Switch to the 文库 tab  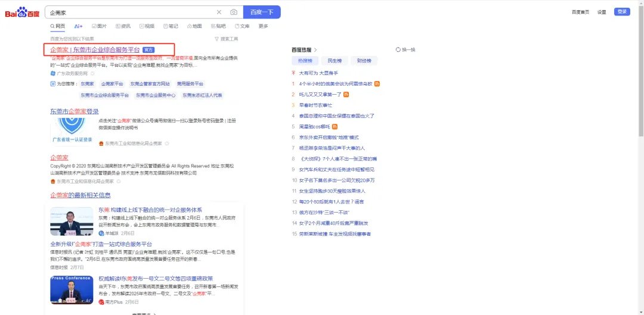click(242, 26)
